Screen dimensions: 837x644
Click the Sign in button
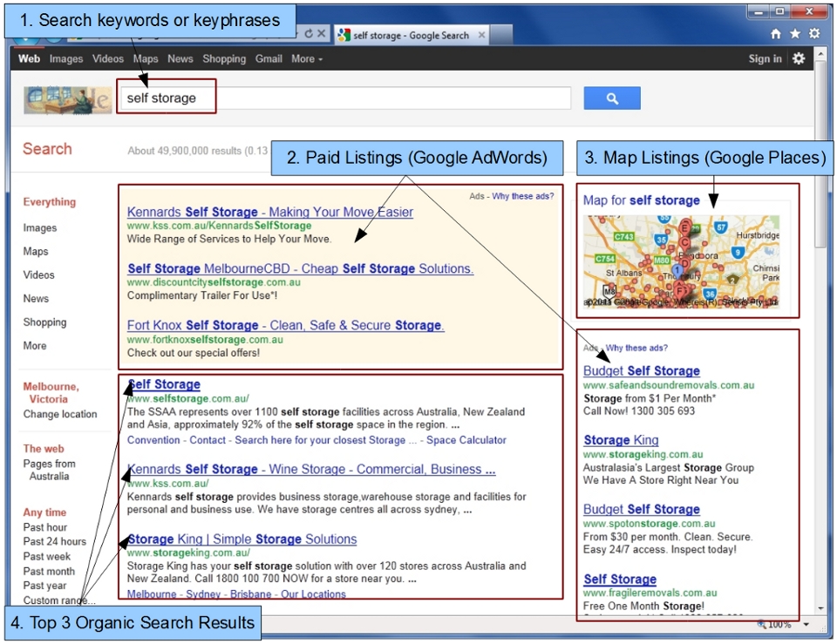765,59
